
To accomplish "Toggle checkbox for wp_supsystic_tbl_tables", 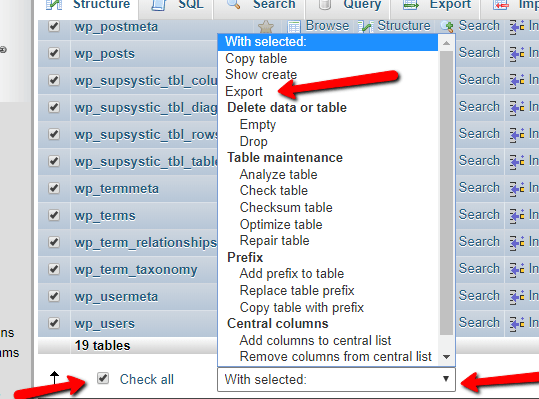I will pos(54,161).
